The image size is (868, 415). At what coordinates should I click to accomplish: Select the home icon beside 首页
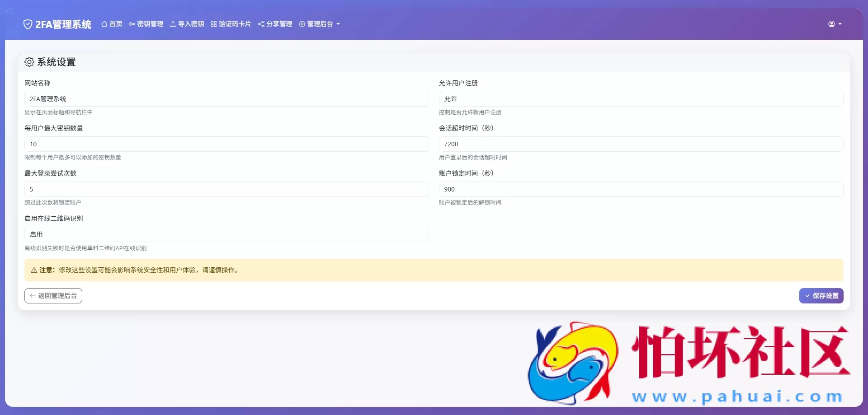(x=104, y=24)
